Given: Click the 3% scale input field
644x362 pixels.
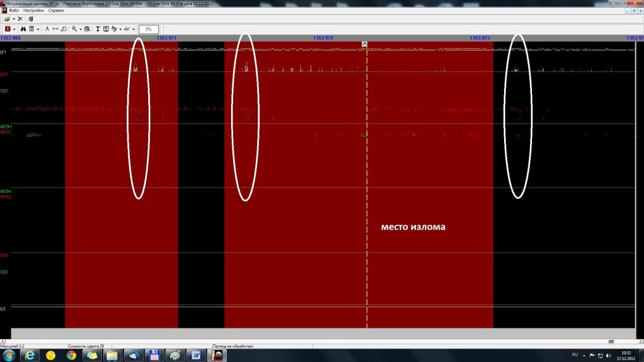Looking at the screenshot, I should (148, 29).
